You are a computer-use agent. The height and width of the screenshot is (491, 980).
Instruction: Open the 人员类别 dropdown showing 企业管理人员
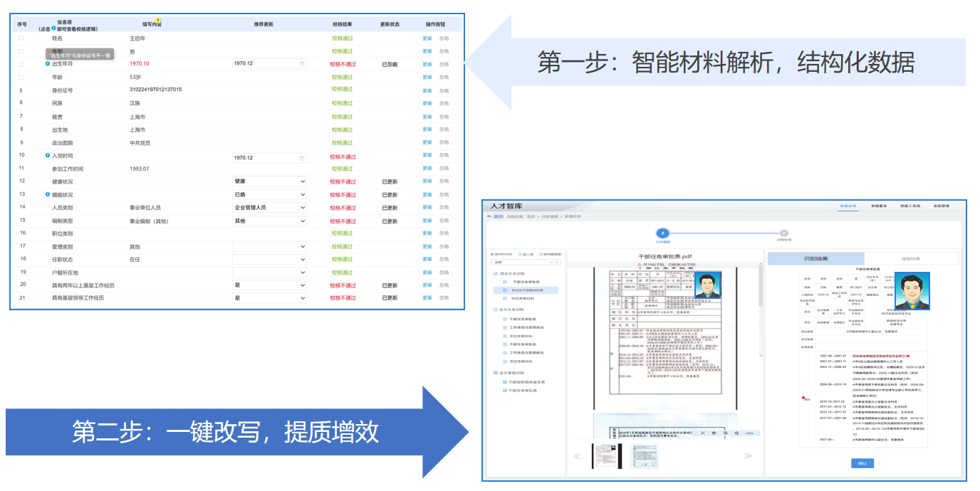pos(269,208)
